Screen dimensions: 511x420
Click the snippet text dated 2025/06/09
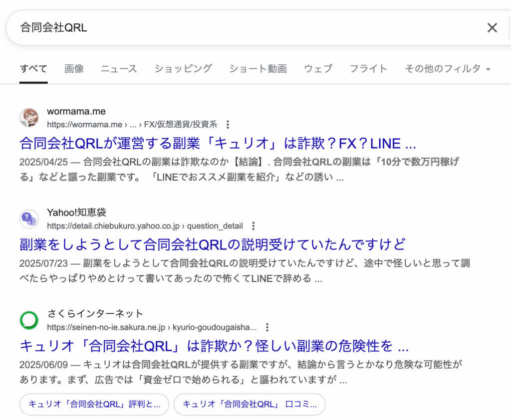[241, 372]
